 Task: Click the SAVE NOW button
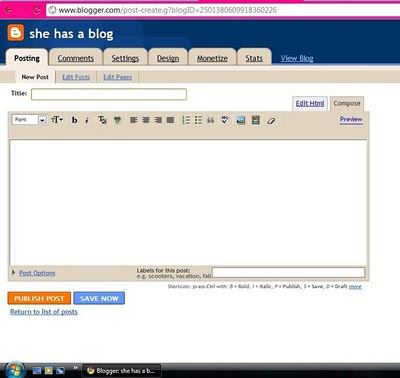coord(99,298)
